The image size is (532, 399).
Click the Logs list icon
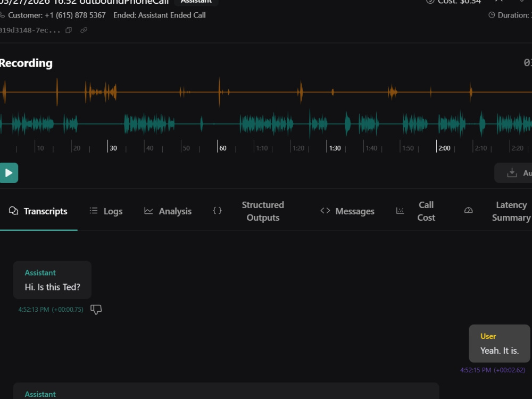(94, 211)
